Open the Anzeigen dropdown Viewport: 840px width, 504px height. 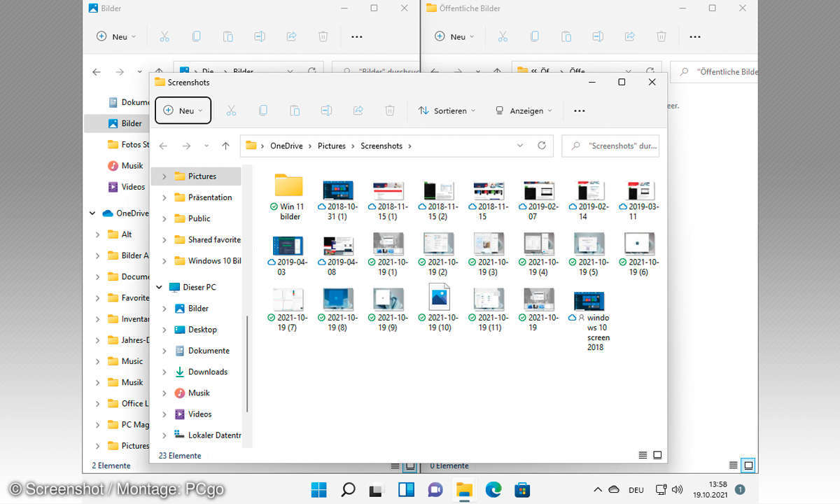(x=524, y=111)
